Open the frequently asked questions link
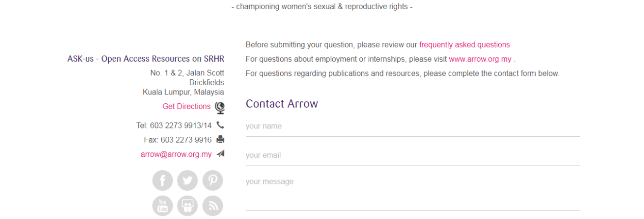 (464, 45)
